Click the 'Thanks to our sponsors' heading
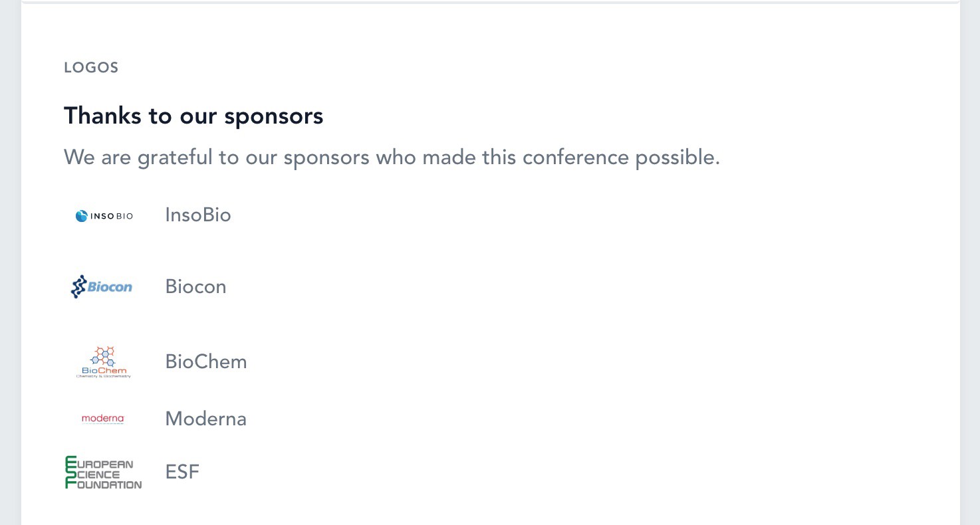Image resolution: width=980 pixels, height=525 pixels. [193, 116]
